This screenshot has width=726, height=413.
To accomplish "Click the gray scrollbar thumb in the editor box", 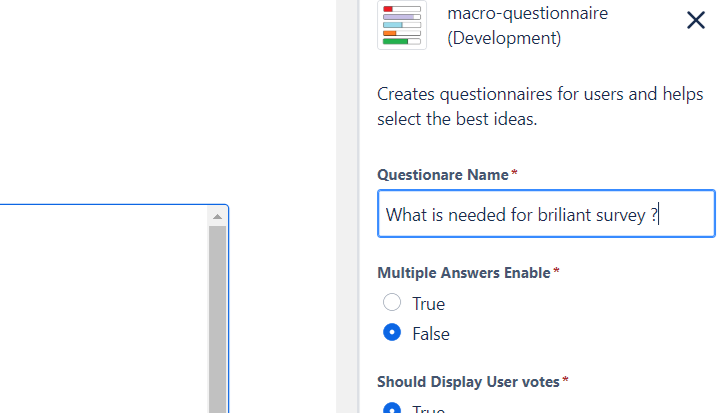I will click(217, 320).
